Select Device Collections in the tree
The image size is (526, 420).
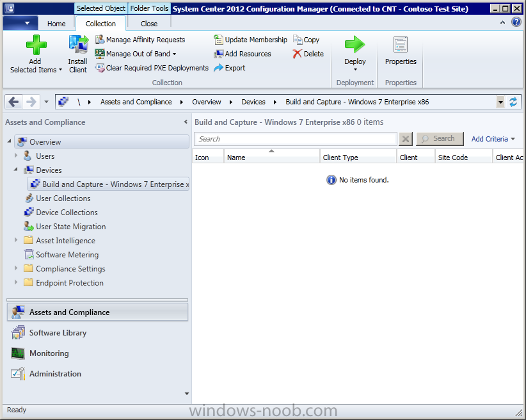[x=61, y=213]
